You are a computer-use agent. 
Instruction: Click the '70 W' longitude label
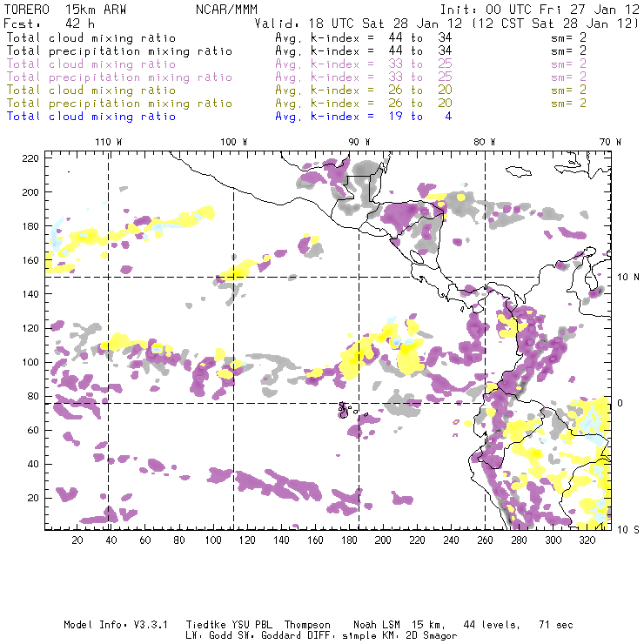click(x=610, y=142)
